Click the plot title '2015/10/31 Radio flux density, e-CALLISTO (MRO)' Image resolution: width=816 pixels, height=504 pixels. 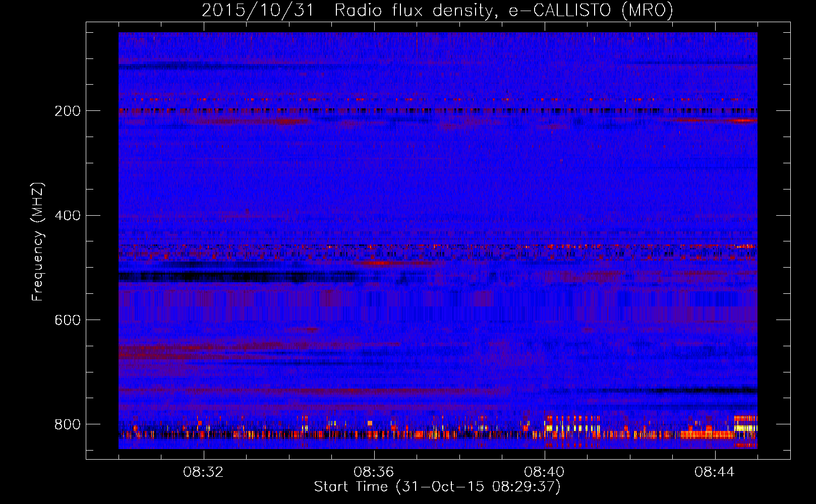click(437, 11)
